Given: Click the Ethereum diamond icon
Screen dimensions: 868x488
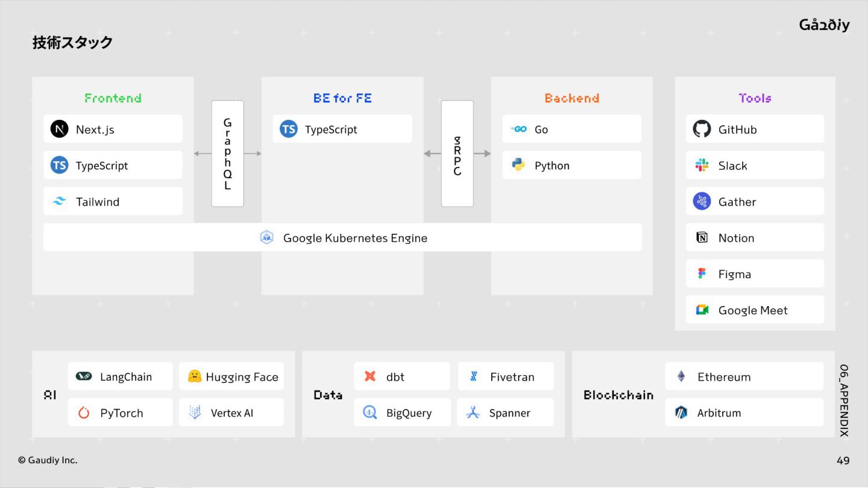Looking at the screenshot, I should (681, 377).
